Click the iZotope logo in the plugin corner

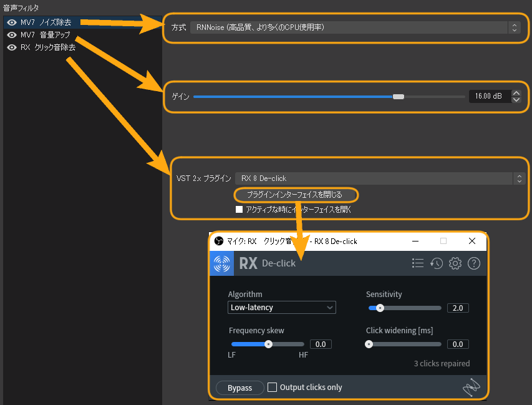[472, 388]
